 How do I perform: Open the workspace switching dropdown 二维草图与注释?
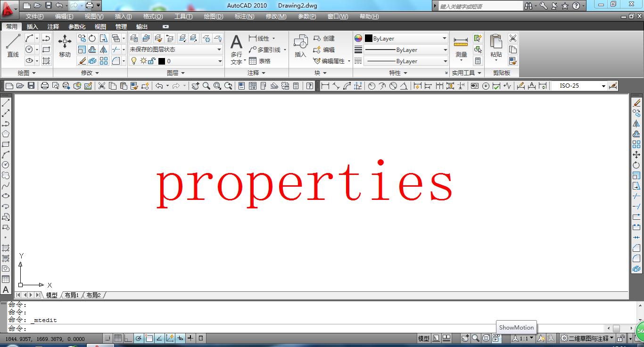coord(586,338)
